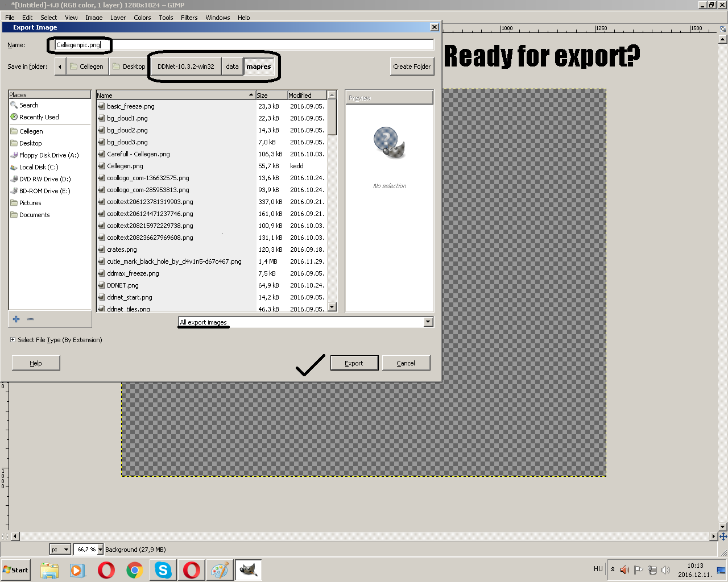This screenshot has height=582, width=728.
Task: Open the Filters menu
Action: tap(189, 18)
